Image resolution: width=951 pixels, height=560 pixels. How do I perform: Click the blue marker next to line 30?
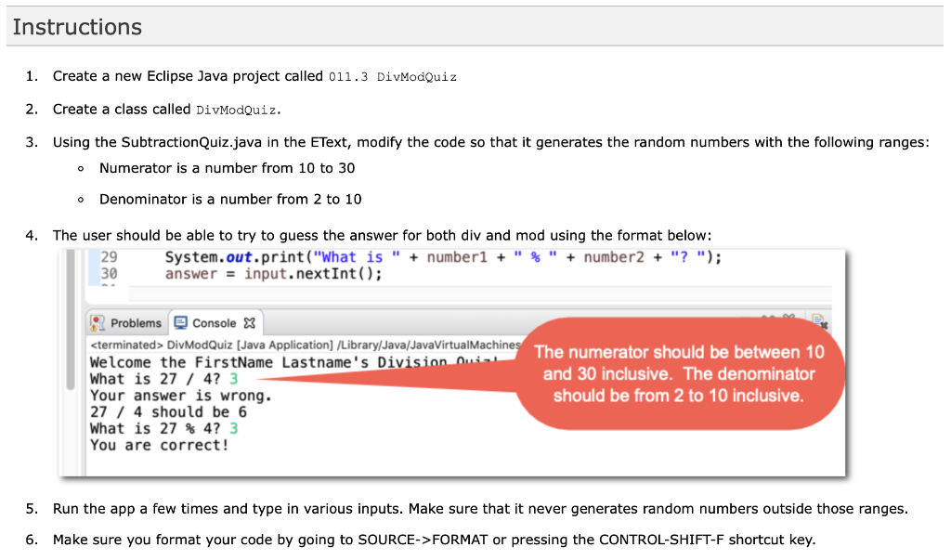(x=94, y=272)
